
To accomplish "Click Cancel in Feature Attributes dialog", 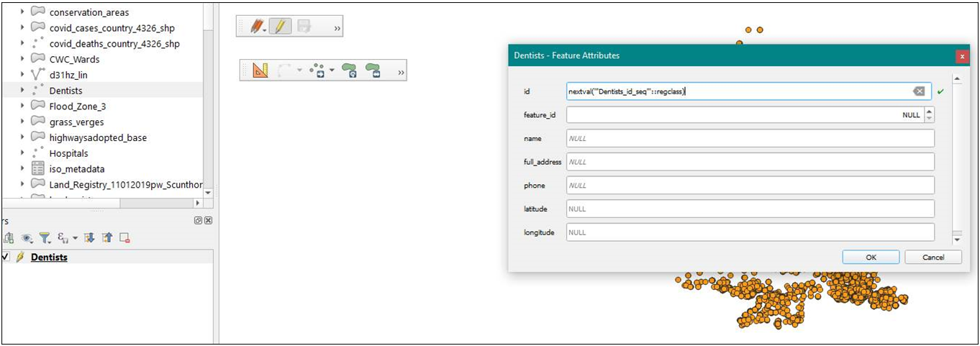I will tap(933, 257).
